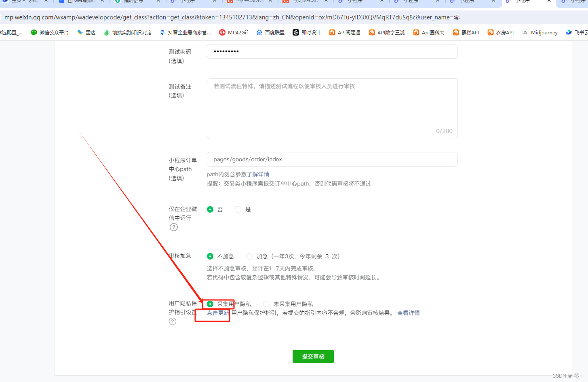Open the 即时设计 bookmark
588x382 pixels.
tap(307, 32)
